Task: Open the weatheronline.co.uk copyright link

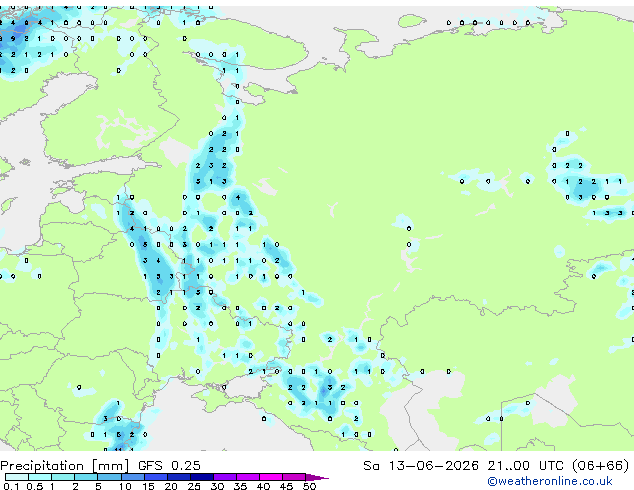Action: [x=550, y=481]
